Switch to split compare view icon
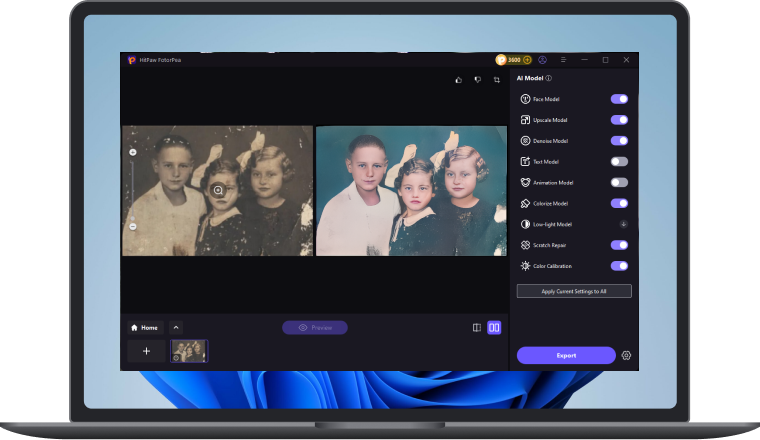760x440 pixels. click(476, 327)
